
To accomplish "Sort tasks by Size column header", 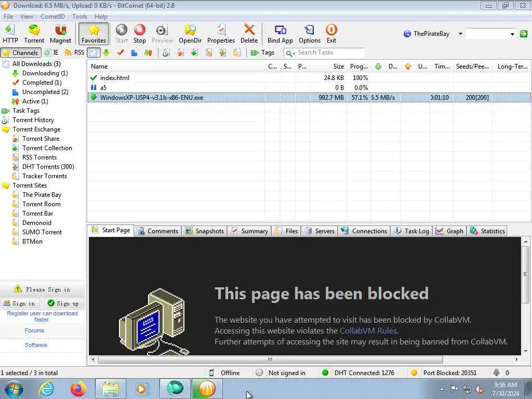I will (x=328, y=66).
